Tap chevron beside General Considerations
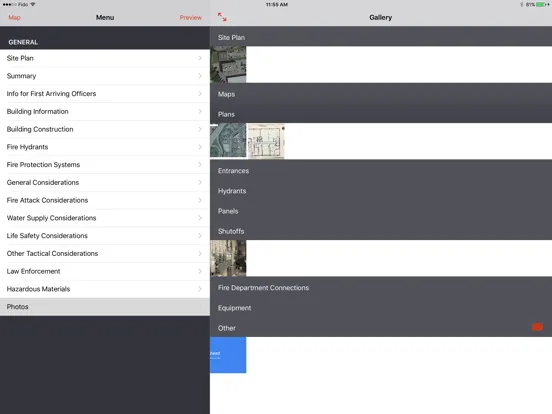This screenshot has width=552, height=414. pyautogui.click(x=200, y=182)
